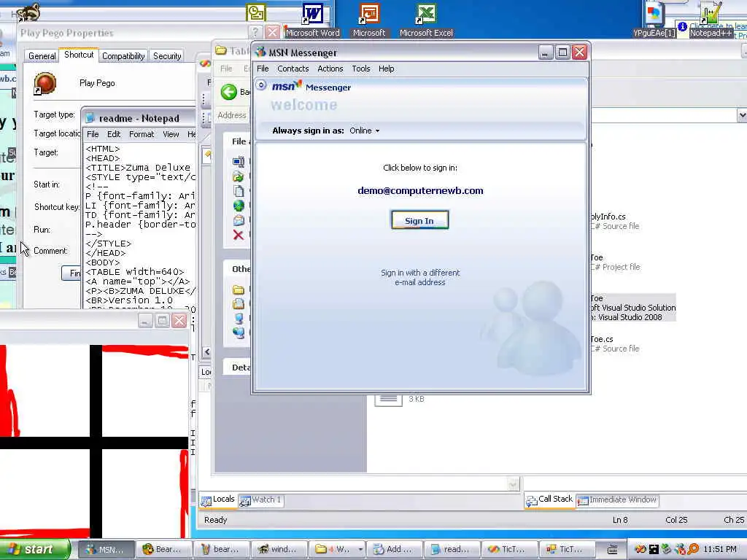Click the Windows start button
The height and width of the screenshot is (560, 747).
click(34, 549)
